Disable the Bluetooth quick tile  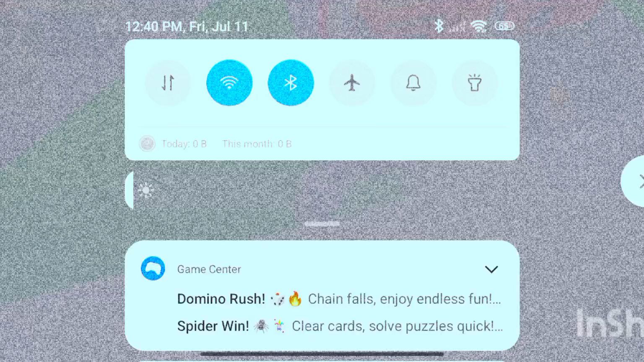coord(291,83)
